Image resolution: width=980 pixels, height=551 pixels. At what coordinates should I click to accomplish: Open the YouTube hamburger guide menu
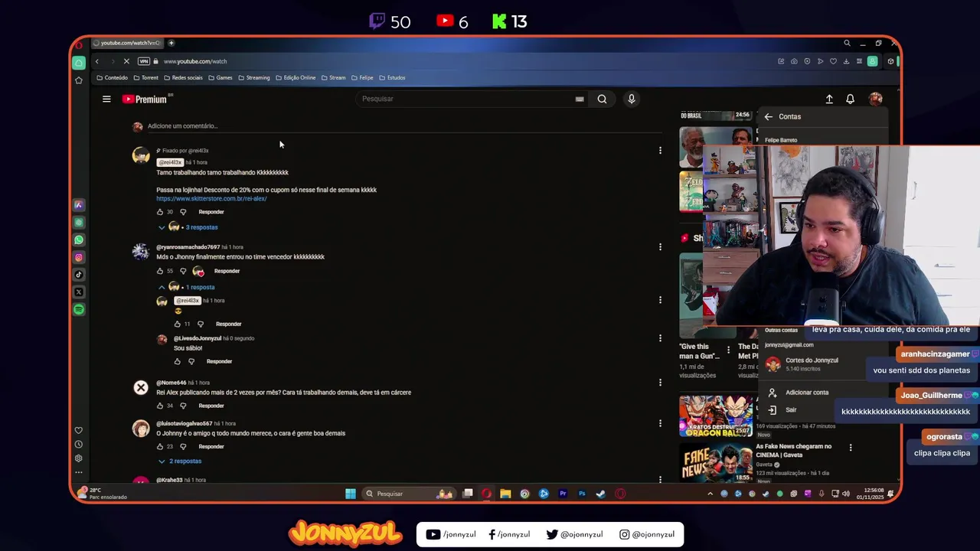coord(106,99)
